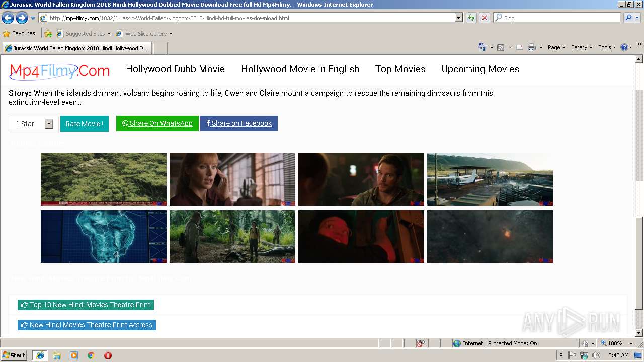Open the airplane at dock screenshot thumbnail

point(490,179)
